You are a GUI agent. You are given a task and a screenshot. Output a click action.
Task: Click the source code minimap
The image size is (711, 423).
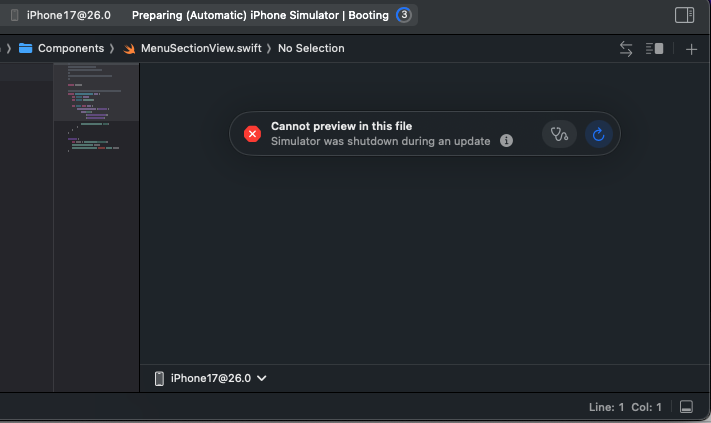(x=96, y=110)
